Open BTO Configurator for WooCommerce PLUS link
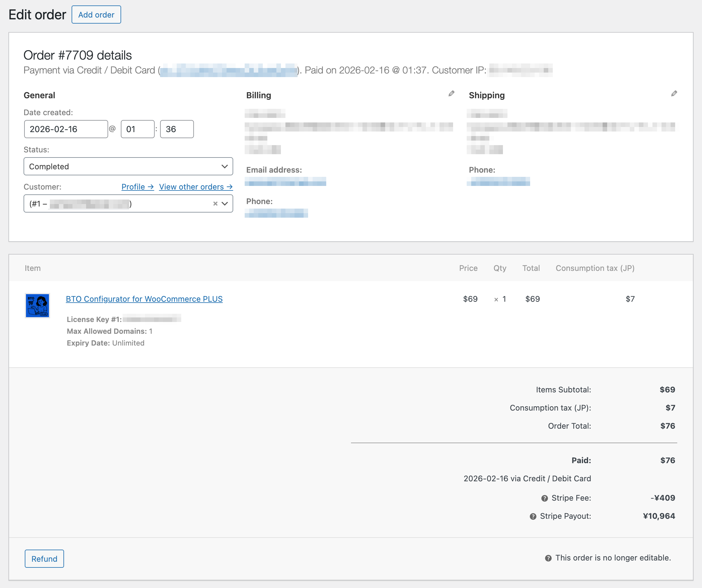This screenshot has height=588, width=702. (x=144, y=299)
